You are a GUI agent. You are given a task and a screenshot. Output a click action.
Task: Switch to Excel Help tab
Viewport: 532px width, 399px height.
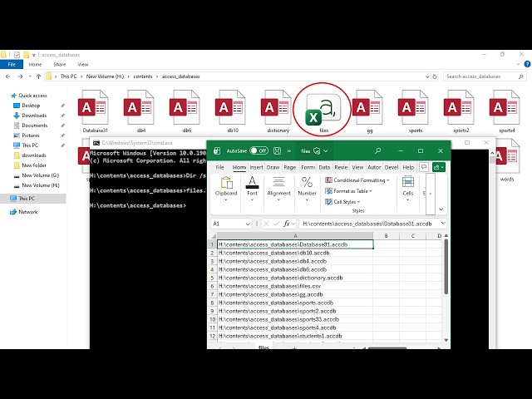point(408,167)
